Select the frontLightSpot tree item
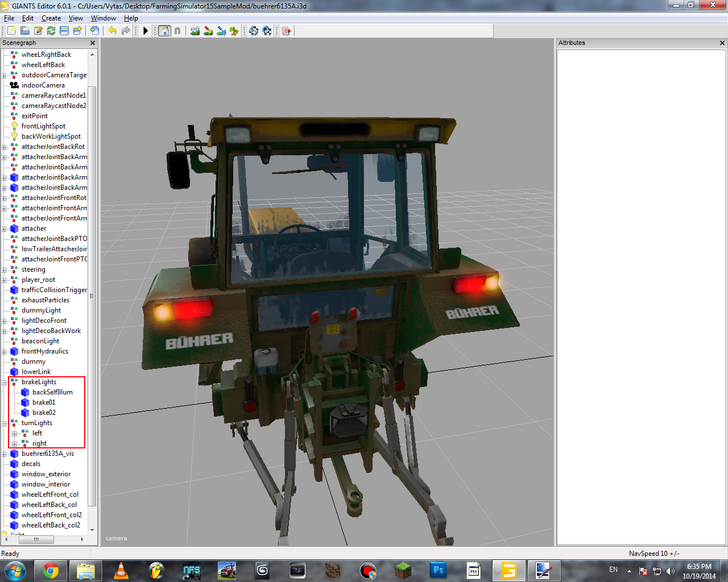The height and width of the screenshot is (582, 728). pos(43,126)
